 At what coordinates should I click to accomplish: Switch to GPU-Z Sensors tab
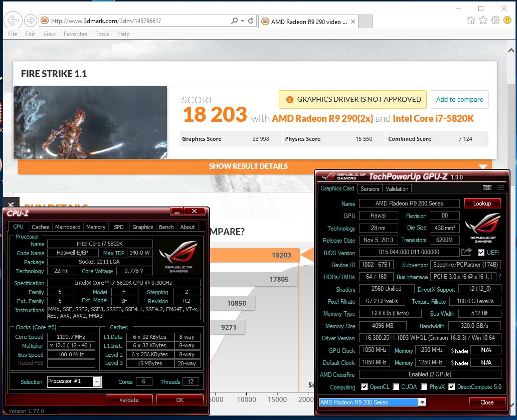[370, 188]
